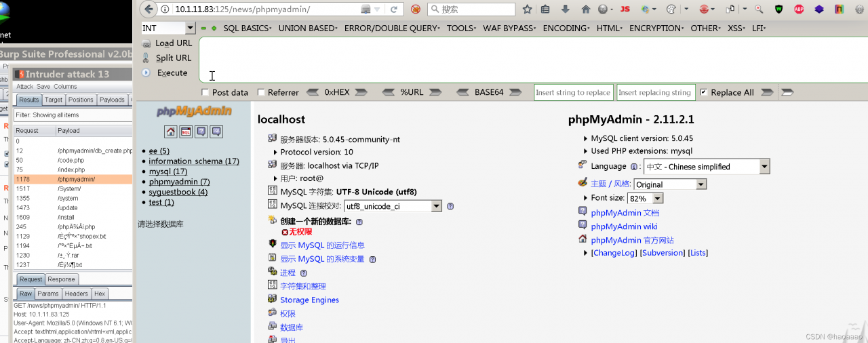The height and width of the screenshot is (343, 868).
Task: Open the downloads arrow icon
Action: coord(565,9)
